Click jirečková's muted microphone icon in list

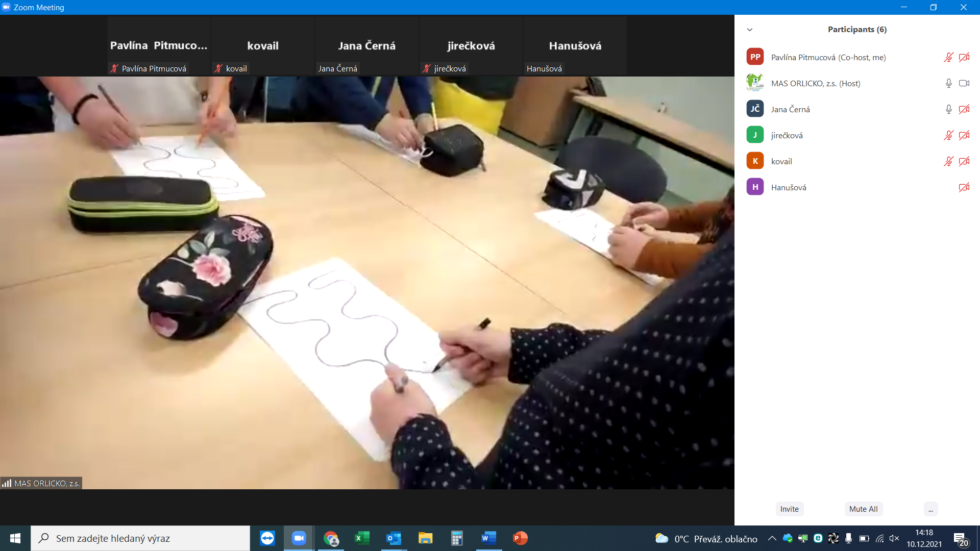[x=948, y=135]
